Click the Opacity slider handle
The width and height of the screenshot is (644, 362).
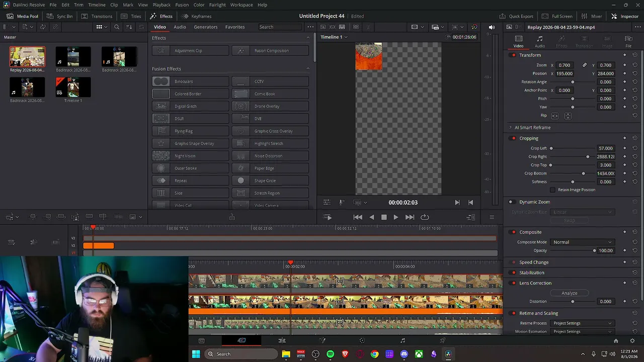[594, 251]
